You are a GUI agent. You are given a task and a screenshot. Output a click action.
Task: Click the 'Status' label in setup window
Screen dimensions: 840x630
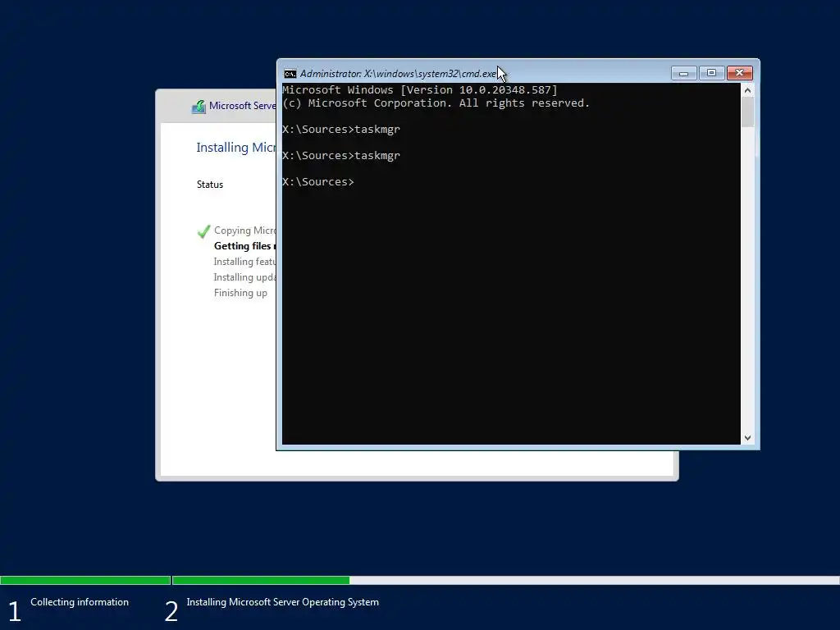pos(210,185)
